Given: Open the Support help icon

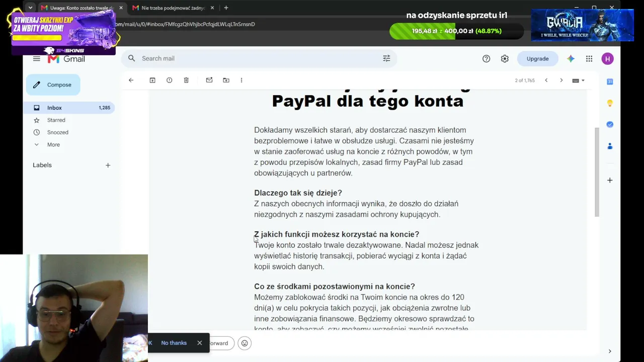Looking at the screenshot, I should (486, 59).
